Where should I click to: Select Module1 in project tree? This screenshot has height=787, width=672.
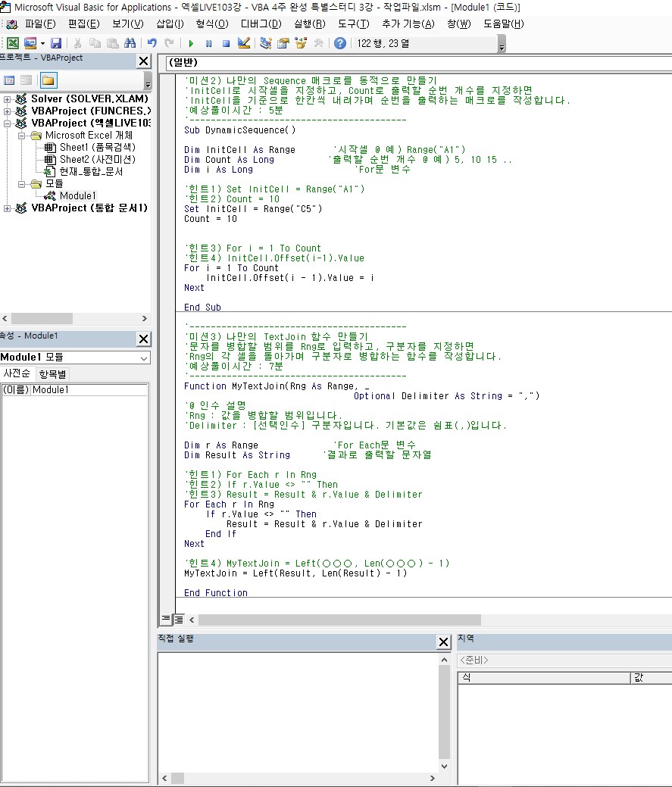click(78, 195)
